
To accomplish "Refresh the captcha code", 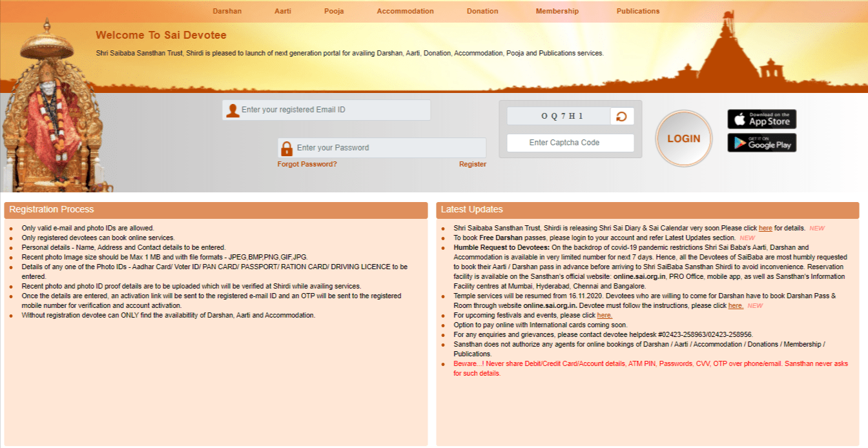I will point(622,116).
